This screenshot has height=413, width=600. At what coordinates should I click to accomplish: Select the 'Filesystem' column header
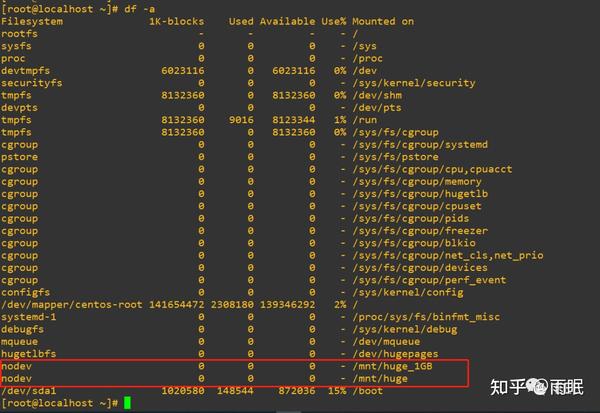32,21
